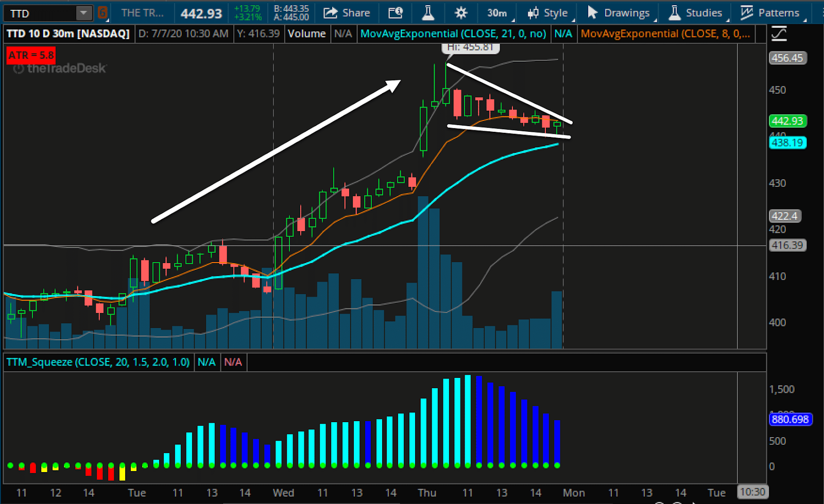Click the 422.4 price bubble on the price axis
Viewport: 824px width, 504px height.
point(784,216)
